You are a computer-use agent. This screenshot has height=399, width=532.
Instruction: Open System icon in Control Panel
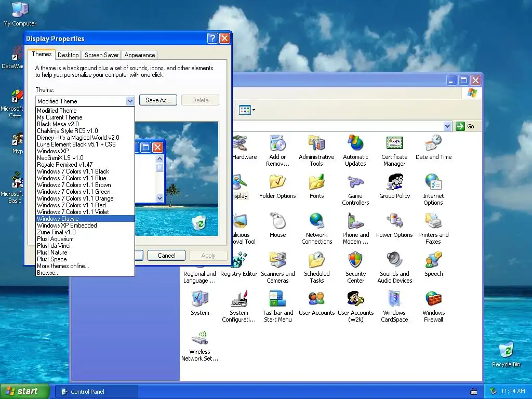(200, 303)
